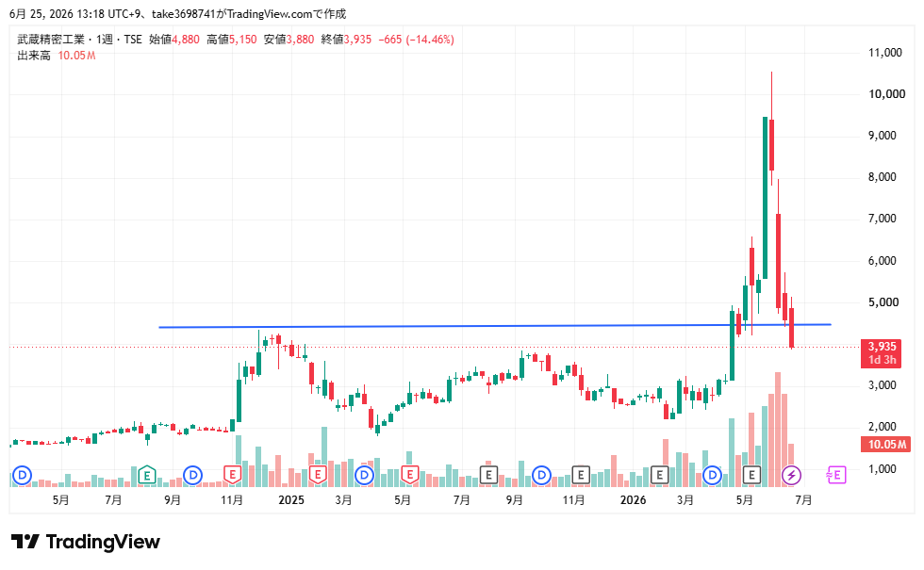This screenshot has height=570, width=924.
Task: Click the TradingView.com text in the header
Action: click(x=270, y=13)
